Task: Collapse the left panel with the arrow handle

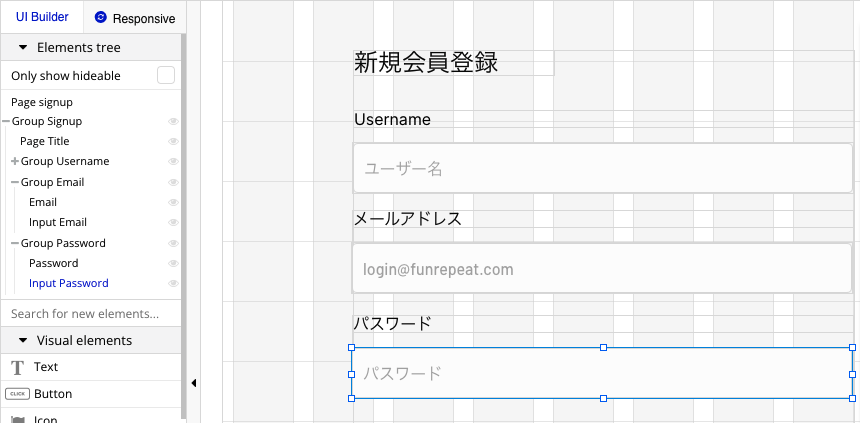Action: 193,383
